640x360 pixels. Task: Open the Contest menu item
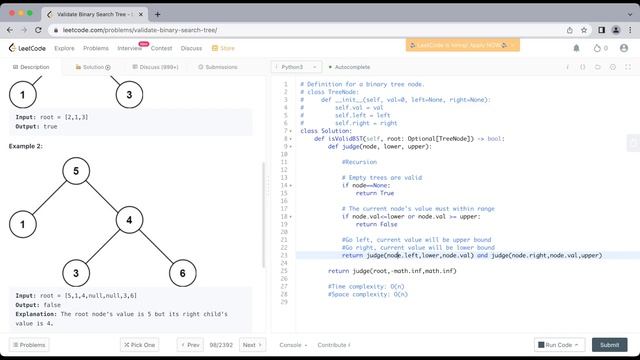click(161, 48)
